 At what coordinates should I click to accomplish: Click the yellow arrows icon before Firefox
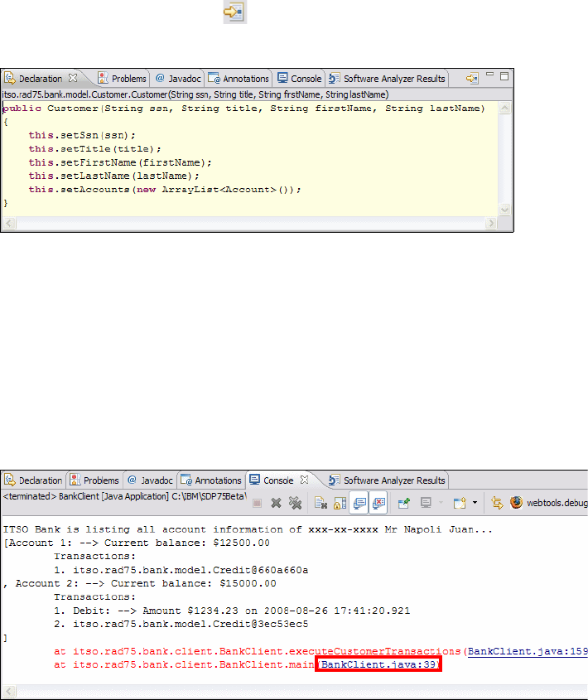[498, 503]
